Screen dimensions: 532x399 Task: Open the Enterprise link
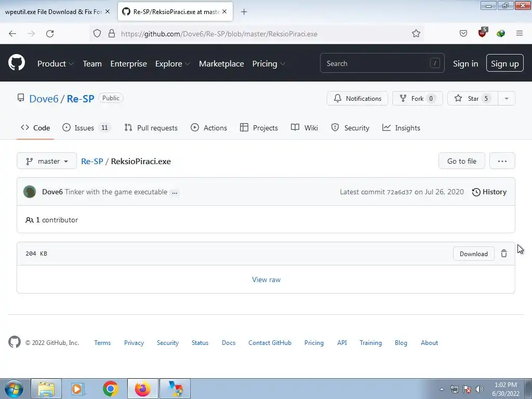click(x=129, y=64)
